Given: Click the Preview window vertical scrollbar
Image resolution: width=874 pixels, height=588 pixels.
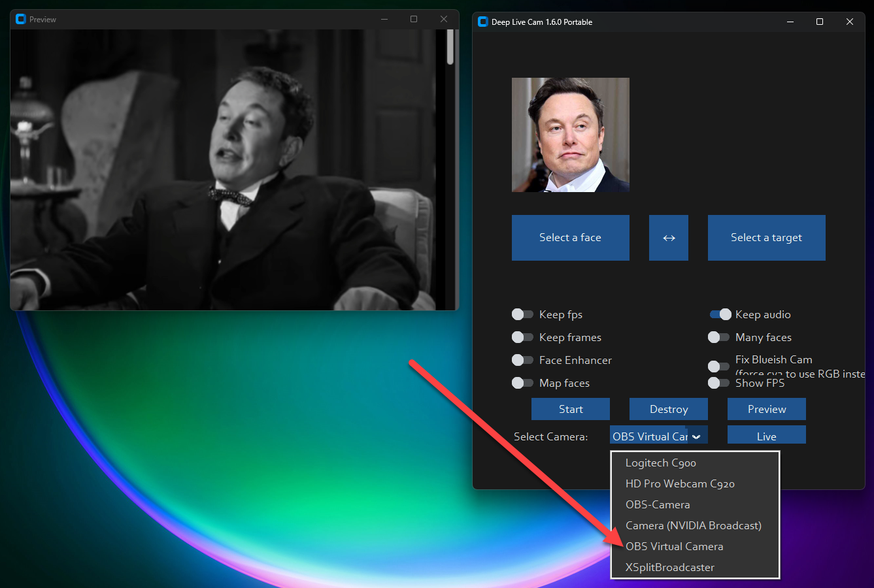Looking at the screenshot, I should pyautogui.click(x=450, y=48).
